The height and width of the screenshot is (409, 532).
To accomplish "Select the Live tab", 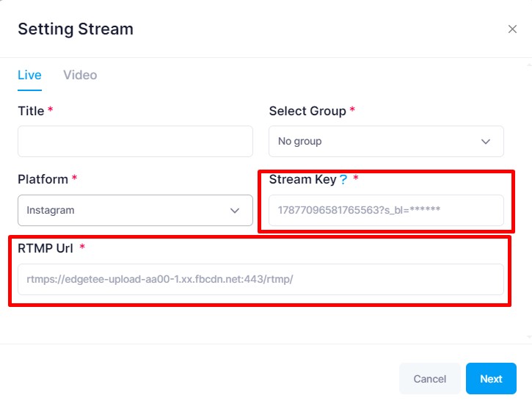I will pos(29,75).
